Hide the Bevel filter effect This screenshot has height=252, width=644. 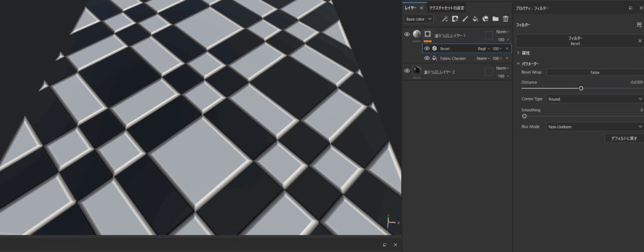pyautogui.click(x=427, y=48)
